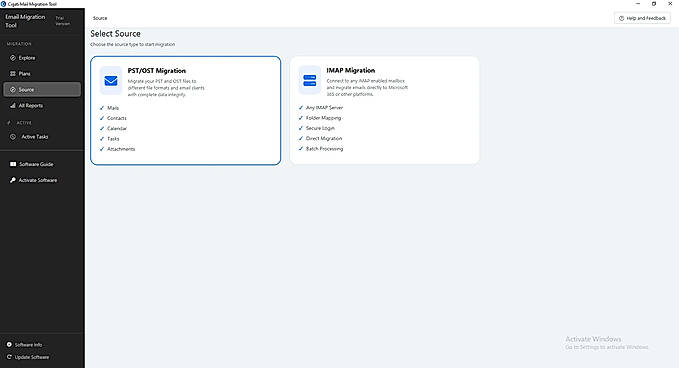Open the Explore section in the sidebar
The width and height of the screenshot is (679, 368).
(42, 58)
